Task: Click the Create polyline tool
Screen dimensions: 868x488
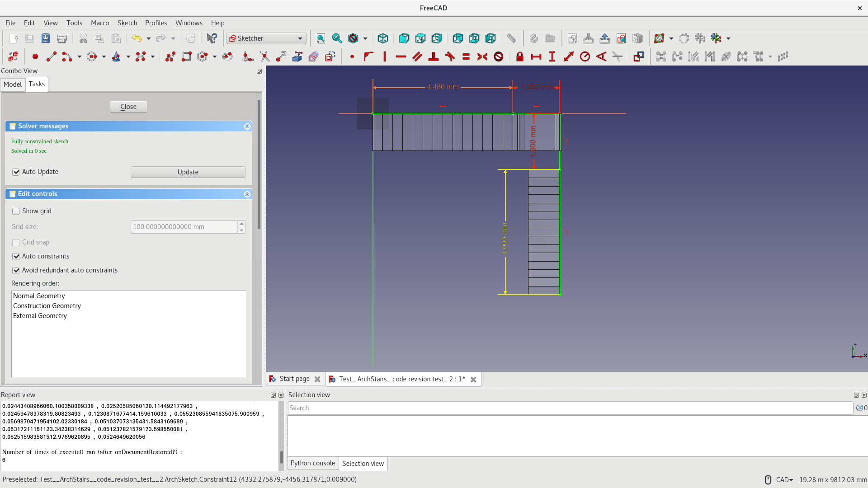Action: coord(170,56)
